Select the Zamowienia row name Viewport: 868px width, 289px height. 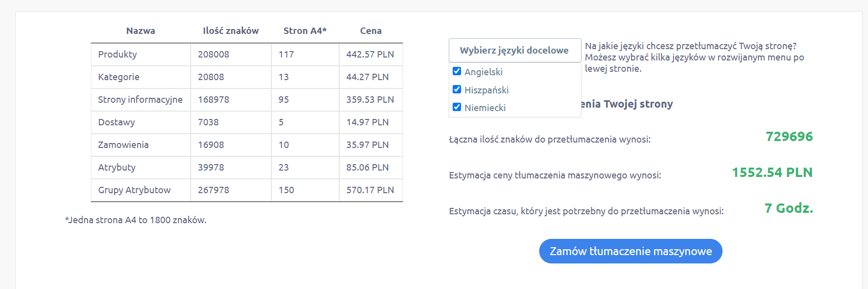[x=123, y=145]
